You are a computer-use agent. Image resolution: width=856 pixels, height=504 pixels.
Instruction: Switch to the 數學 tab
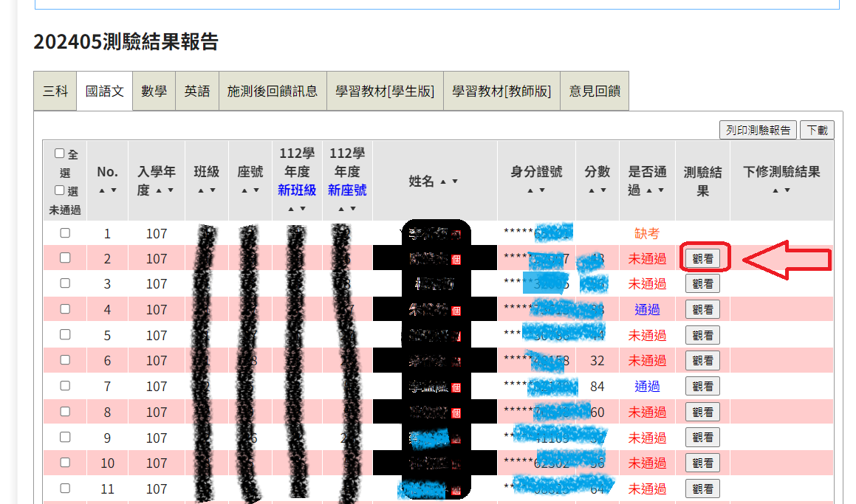154,92
